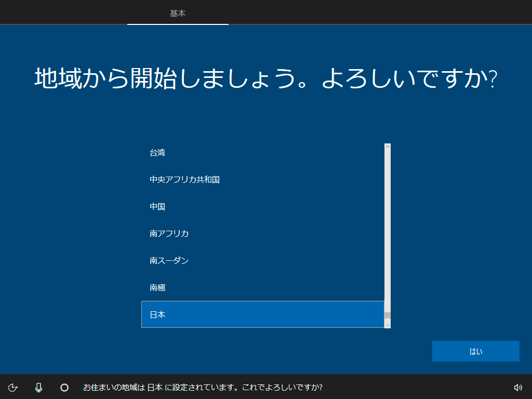
Task: Toggle the microphone icon in bottom bar
Action: click(38, 387)
